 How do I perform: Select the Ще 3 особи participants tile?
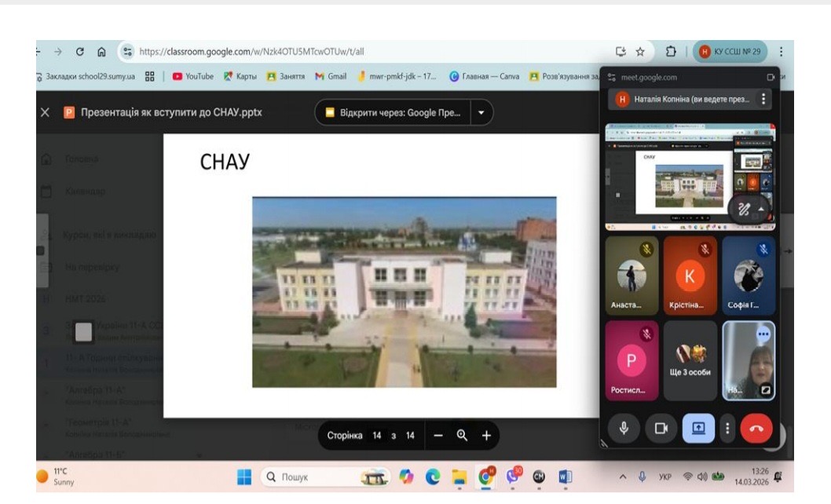(x=690, y=360)
